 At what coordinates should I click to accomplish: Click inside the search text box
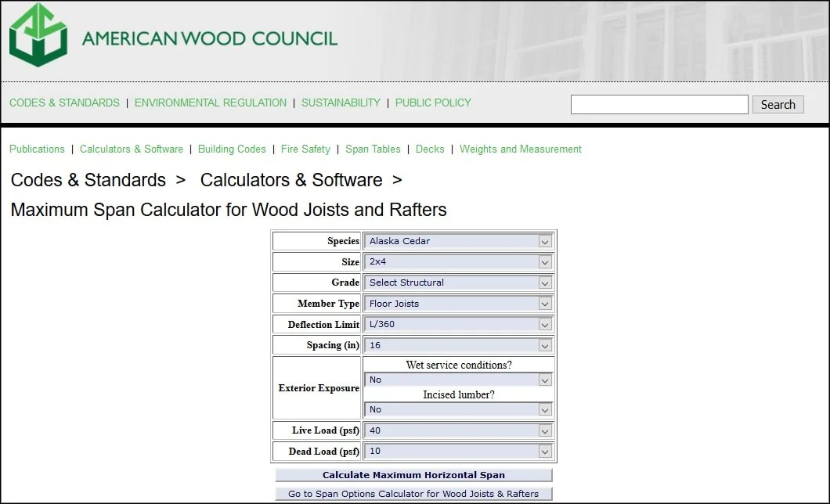tap(658, 104)
